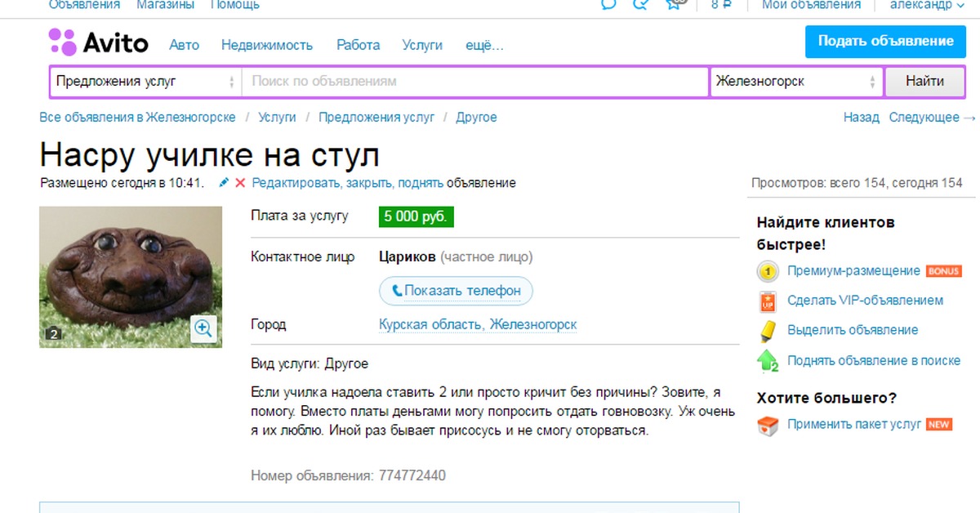Click Поднять объявление в поиске link

click(x=873, y=360)
